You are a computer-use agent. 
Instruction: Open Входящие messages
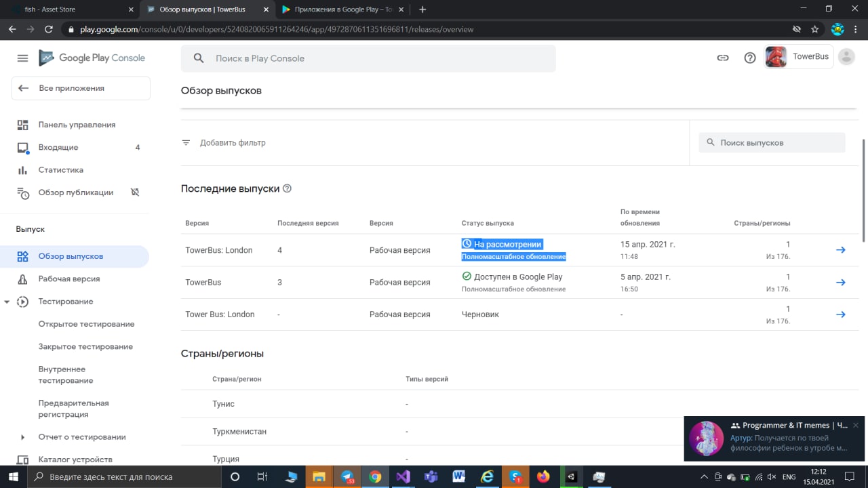(58, 147)
